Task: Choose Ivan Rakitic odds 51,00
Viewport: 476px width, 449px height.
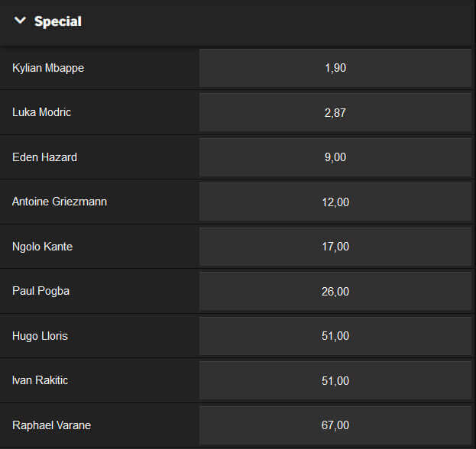Action: (x=335, y=381)
